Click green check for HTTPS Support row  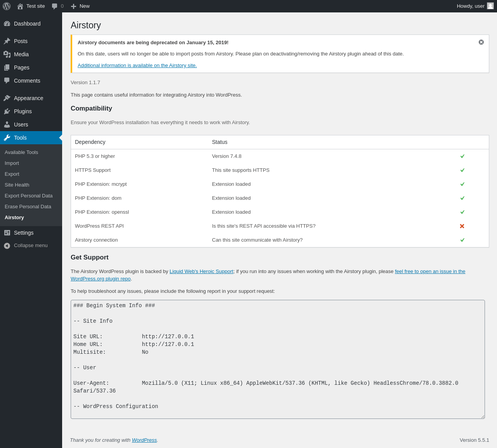pos(462,170)
